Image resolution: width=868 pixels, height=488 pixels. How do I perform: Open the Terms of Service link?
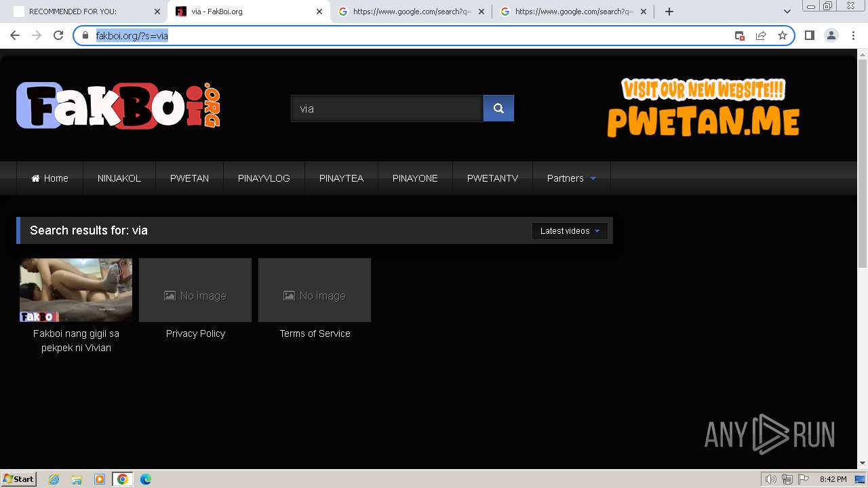(x=315, y=333)
